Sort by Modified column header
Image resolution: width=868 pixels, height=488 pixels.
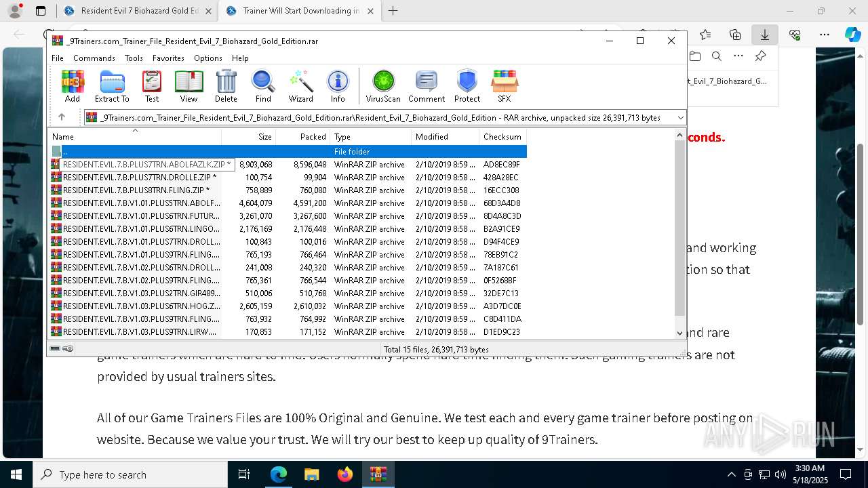coord(445,136)
